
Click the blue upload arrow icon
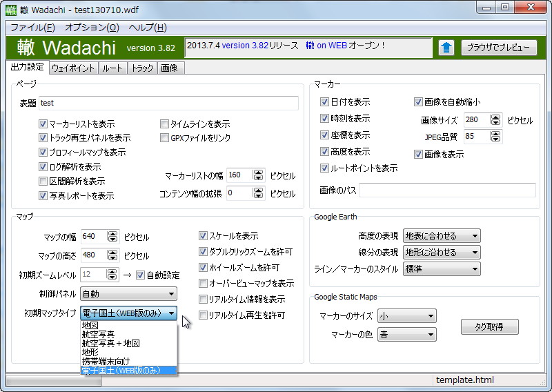click(x=446, y=48)
